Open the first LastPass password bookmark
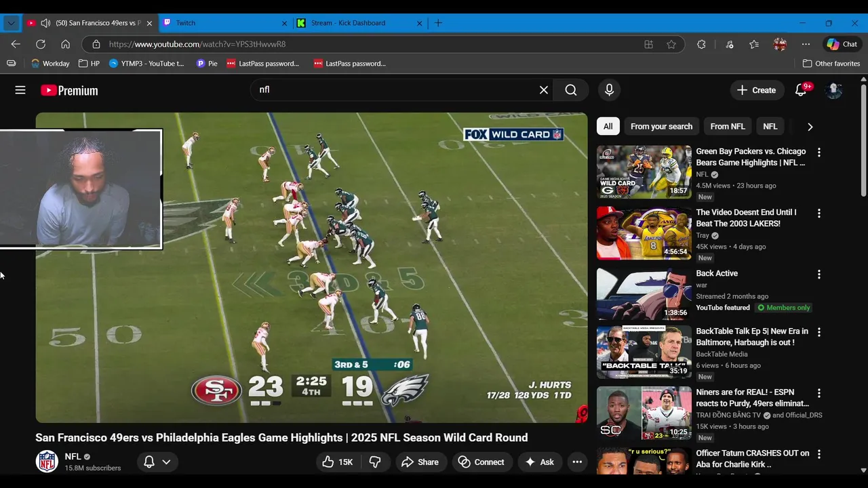 263,64
